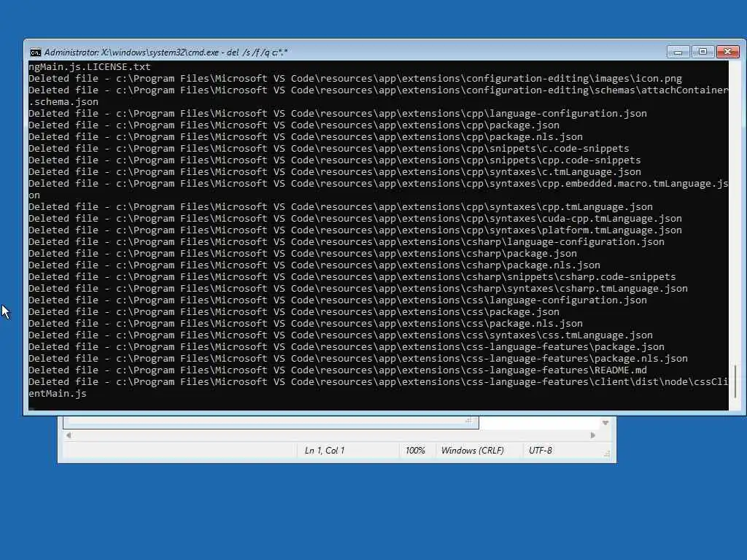
Task: Click the csharp\package.nls.json line
Action: point(314,265)
